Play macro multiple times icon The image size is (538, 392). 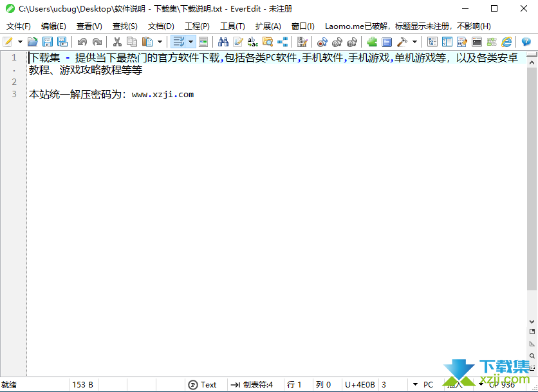coord(352,42)
